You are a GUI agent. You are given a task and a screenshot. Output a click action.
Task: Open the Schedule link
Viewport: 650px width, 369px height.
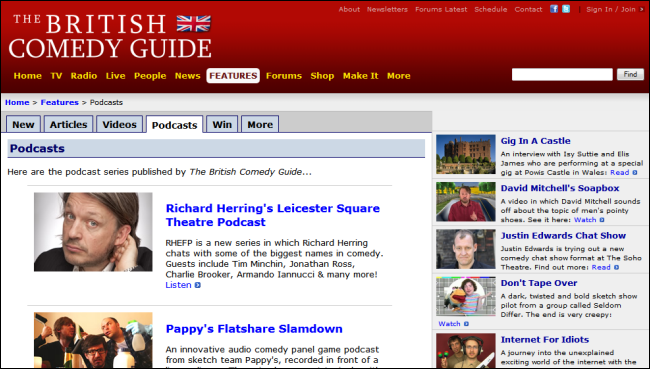click(491, 9)
